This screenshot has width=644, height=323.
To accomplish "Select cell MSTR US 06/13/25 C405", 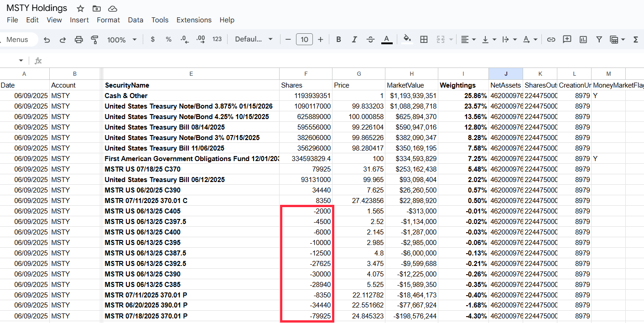I will (x=191, y=211).
